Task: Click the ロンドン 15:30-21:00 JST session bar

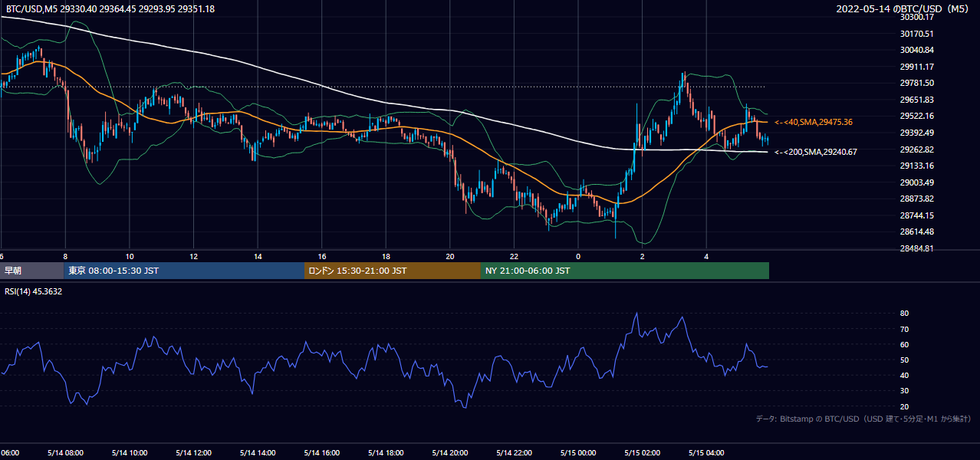Action: pos(393,271)
